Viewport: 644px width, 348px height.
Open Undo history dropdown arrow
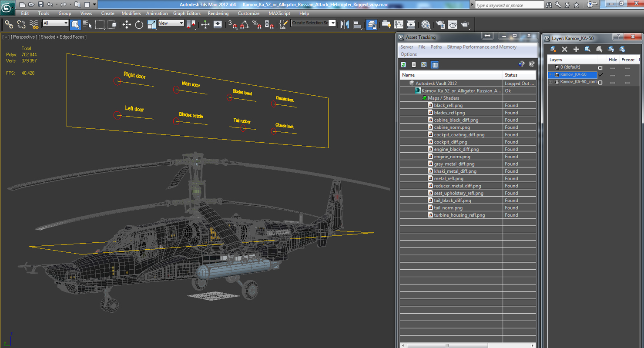[57, 4]
